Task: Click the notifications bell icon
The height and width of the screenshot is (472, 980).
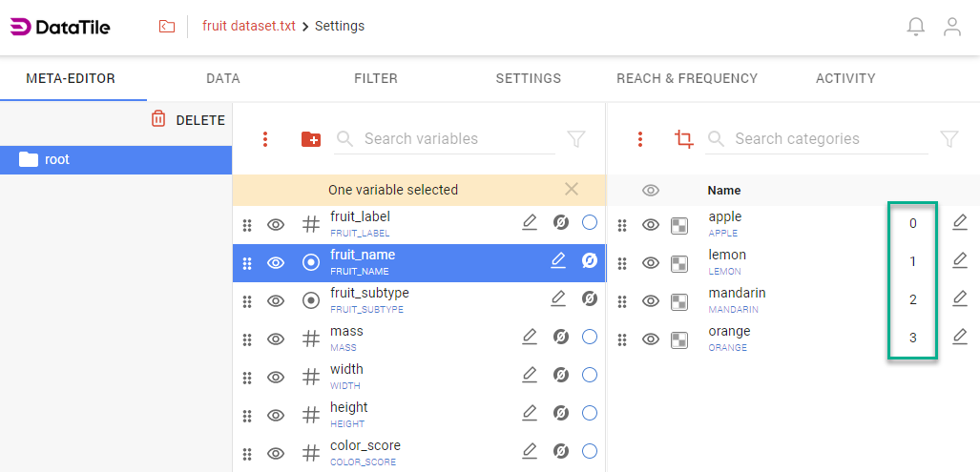Action: coord(915,27)
